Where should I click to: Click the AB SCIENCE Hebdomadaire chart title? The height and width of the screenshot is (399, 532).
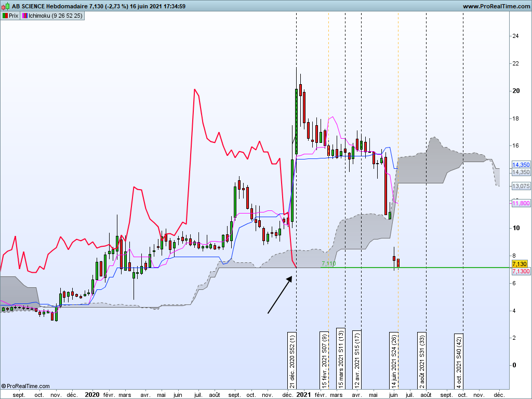(x=50, y=6)
